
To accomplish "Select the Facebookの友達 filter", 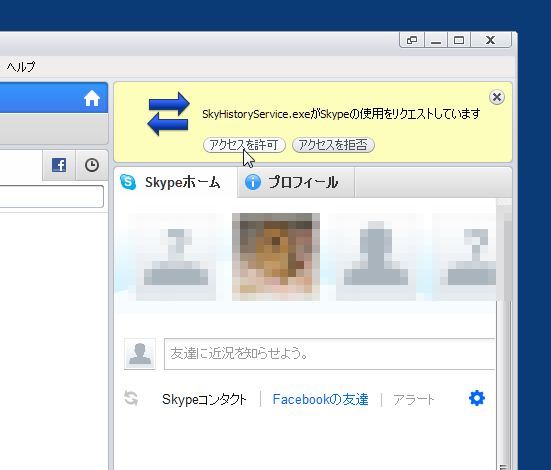I will [x=320, y=399].
